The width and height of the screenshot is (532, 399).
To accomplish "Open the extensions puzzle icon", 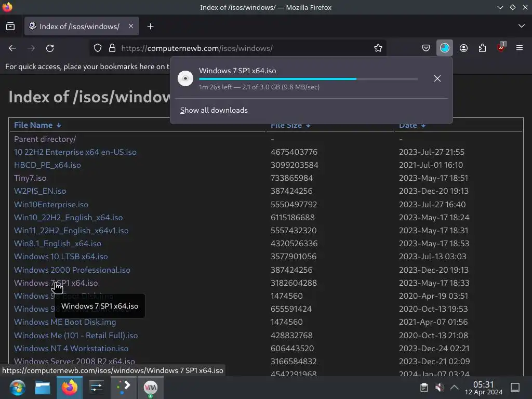I will coord(482,48).
